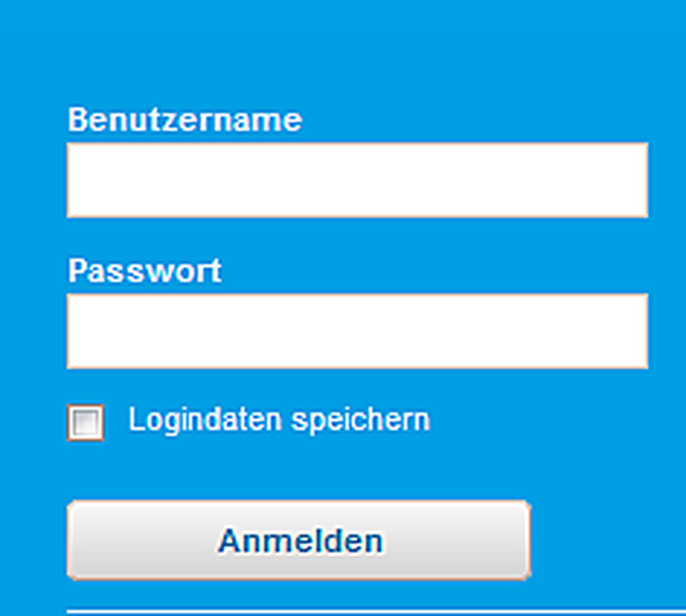Viewport: 686px width, 616px height.
Task: Click the Benutzername label text
Action: click(185, 120)
